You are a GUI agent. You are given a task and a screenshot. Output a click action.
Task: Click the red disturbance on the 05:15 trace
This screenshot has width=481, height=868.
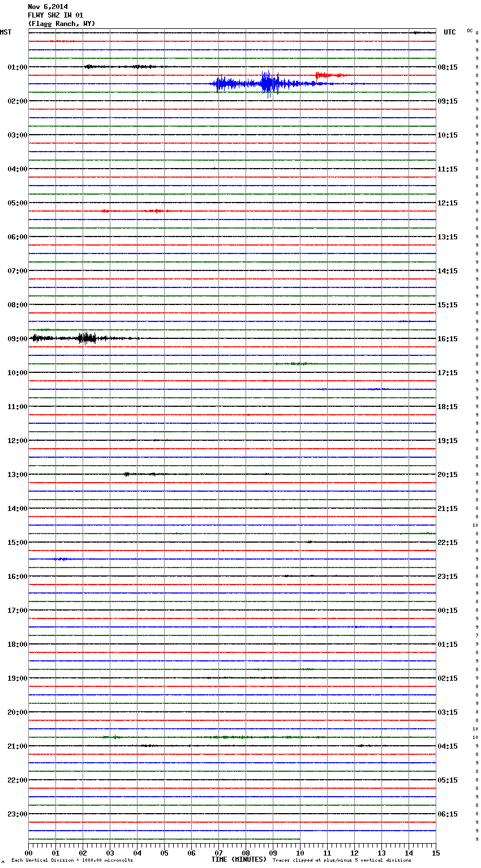(141, 211)
